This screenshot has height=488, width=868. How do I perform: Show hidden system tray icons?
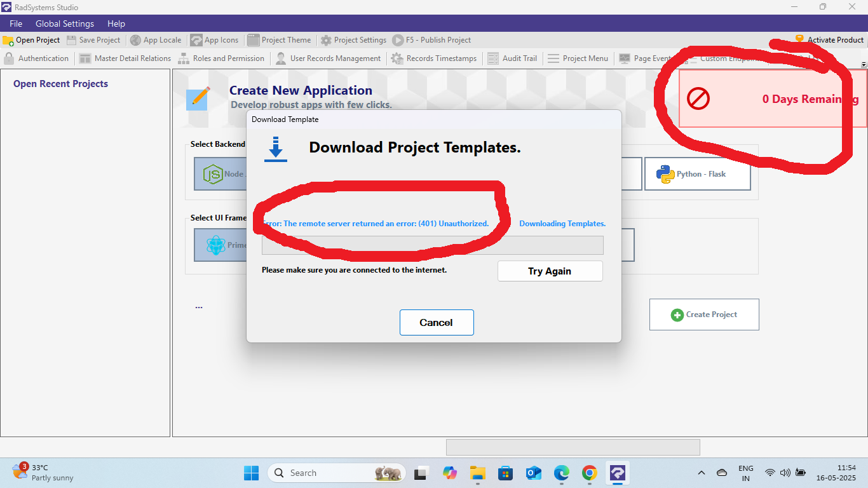click(x=702, y=473)
